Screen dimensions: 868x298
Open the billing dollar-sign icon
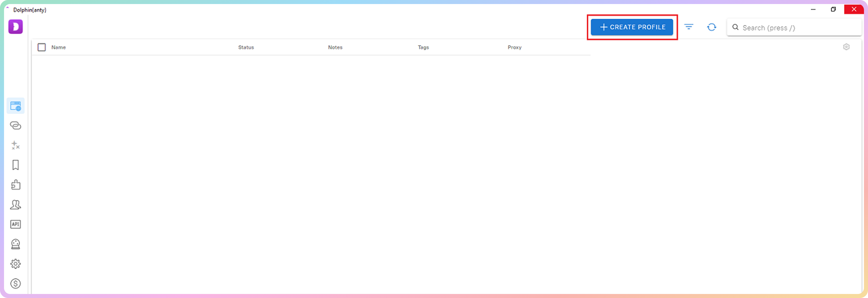pyautogui.click(x=16, y=283)
